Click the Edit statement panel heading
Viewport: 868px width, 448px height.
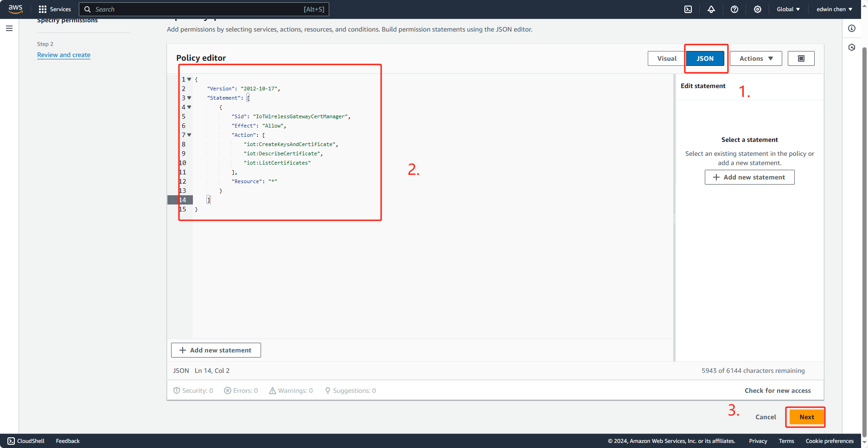703,86
